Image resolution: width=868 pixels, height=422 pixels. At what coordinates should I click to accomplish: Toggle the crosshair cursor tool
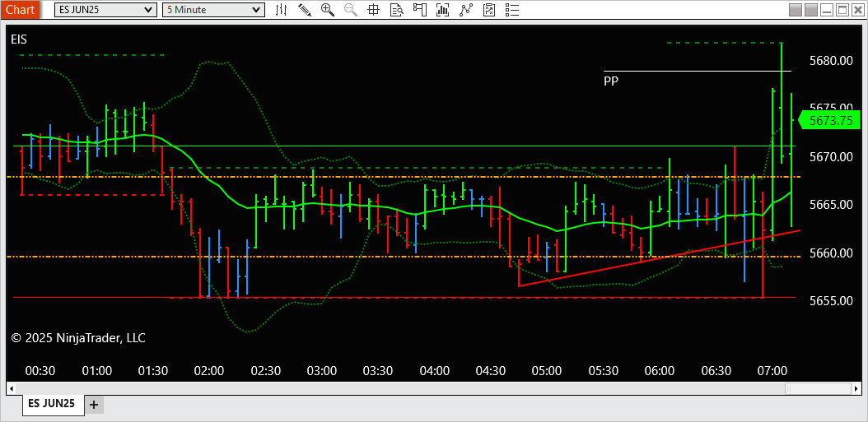[x=373, y=9]
